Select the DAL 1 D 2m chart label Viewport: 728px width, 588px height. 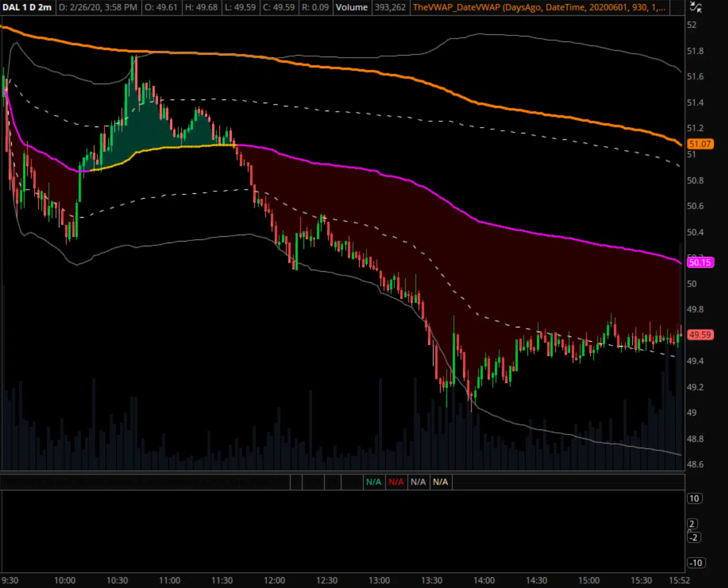click(27, 7)
